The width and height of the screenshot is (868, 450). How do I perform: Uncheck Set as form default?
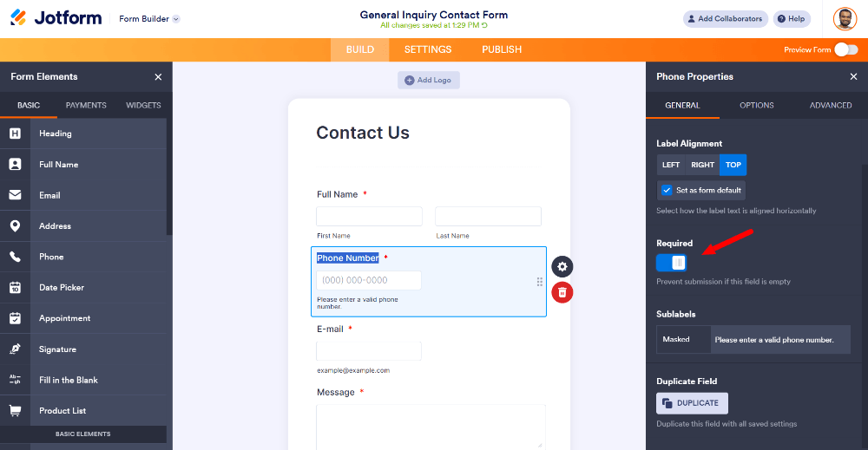pos(667,190)
